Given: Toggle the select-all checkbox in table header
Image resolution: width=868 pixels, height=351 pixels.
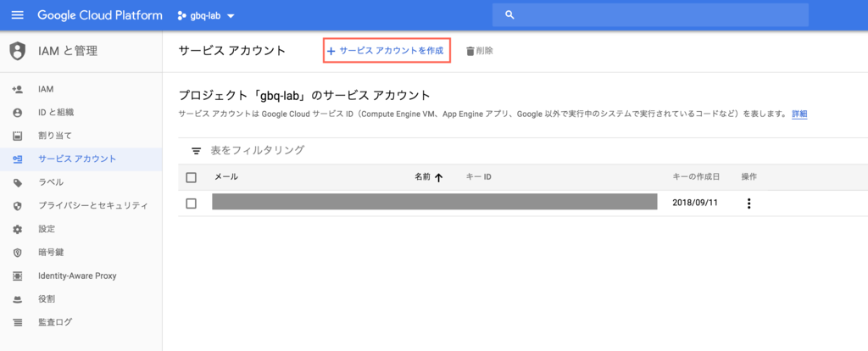Looking at the screenshot, I should click(192, 177).
